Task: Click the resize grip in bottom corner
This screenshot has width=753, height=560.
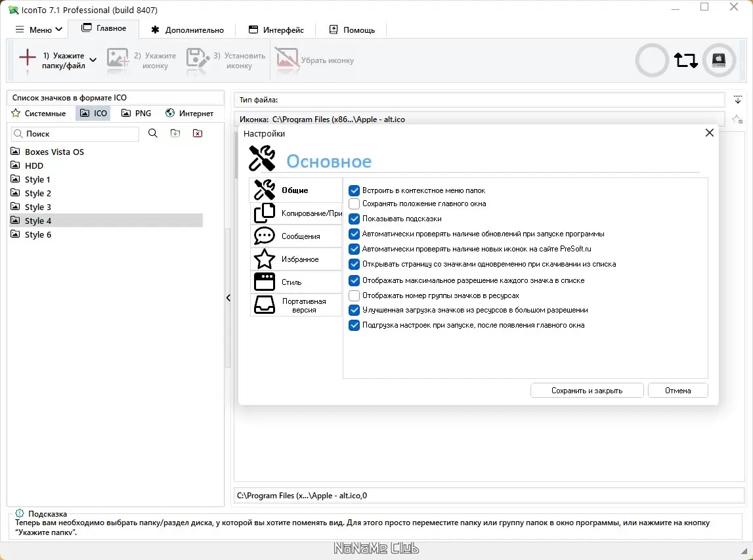Action: tap(744, 550)
